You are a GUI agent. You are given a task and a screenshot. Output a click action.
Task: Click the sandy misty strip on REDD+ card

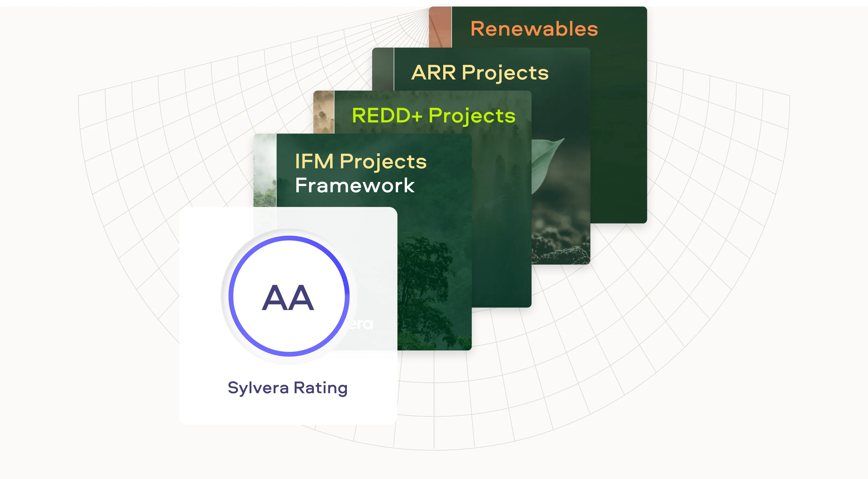[324, 112]
